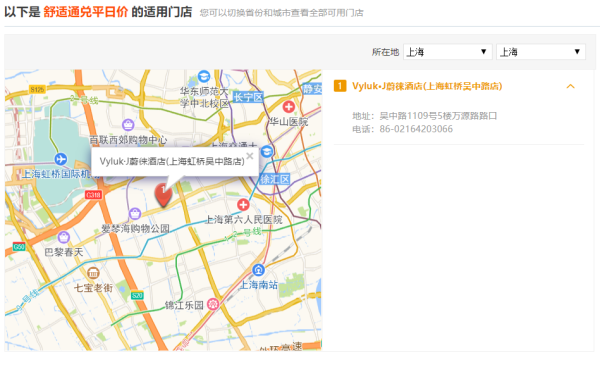Click the red map marker numbered 1

[163, 195]
